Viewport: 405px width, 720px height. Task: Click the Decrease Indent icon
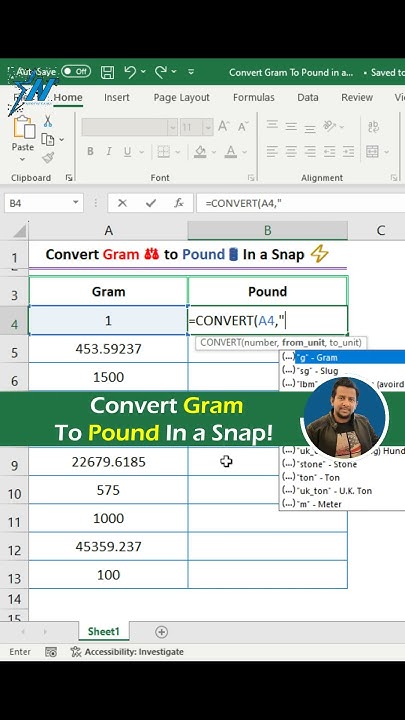point(329,151)
